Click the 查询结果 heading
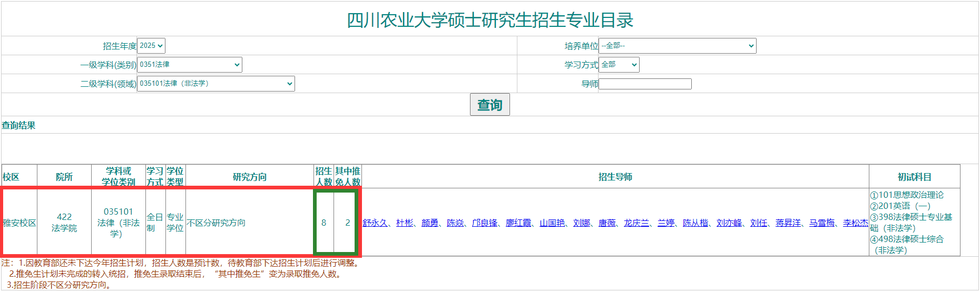This screenshot has width=980, height=292. pos(18,125)
